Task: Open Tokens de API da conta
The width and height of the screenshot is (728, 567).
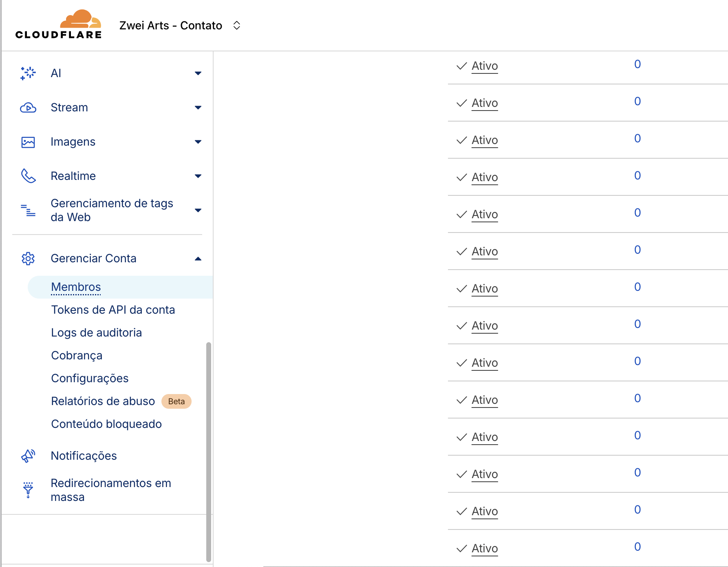Action: coord(113,310)
